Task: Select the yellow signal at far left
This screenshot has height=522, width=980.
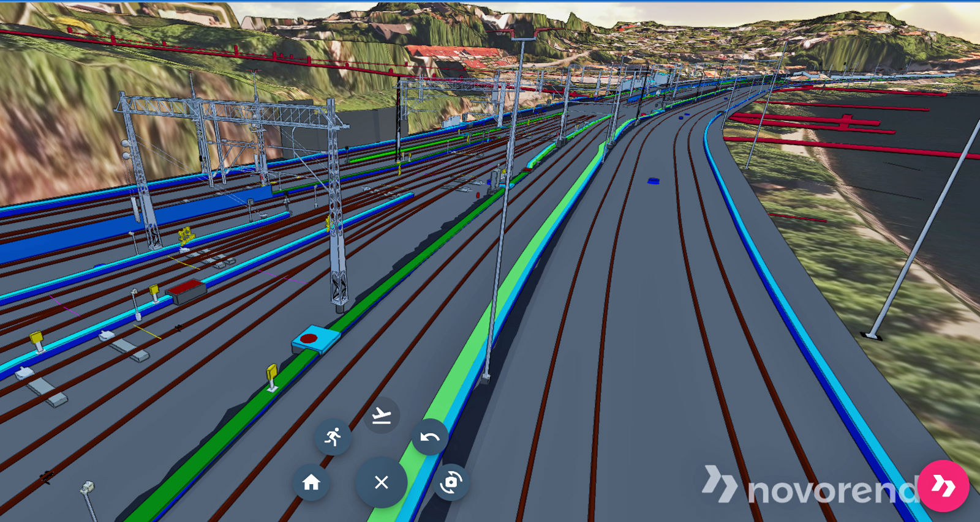Action: (37, 339)
